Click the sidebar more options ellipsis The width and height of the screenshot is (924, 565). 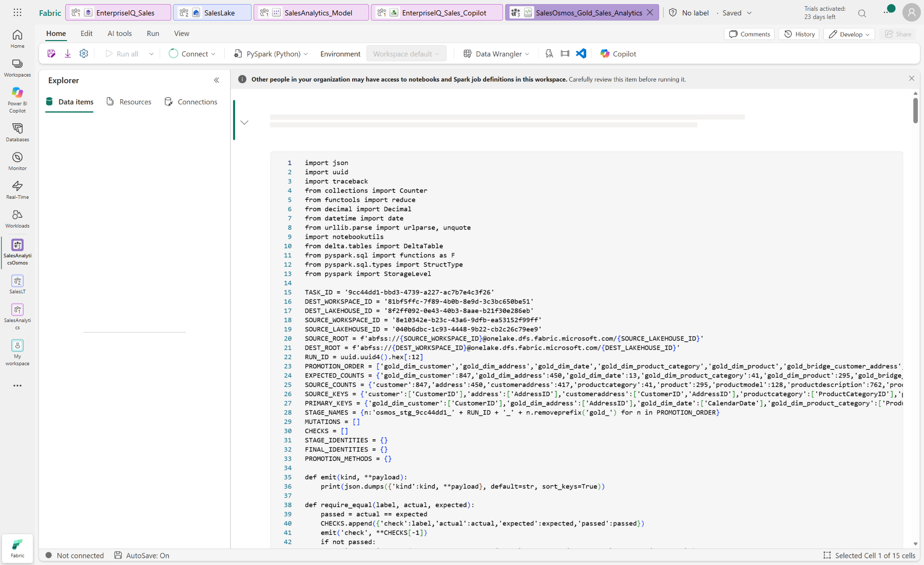(x=17, y=386)
